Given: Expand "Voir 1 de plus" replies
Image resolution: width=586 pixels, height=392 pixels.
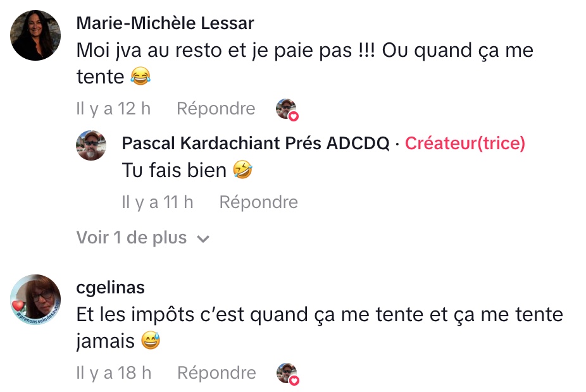Looking at the screenshot, I should click(132, 238).
